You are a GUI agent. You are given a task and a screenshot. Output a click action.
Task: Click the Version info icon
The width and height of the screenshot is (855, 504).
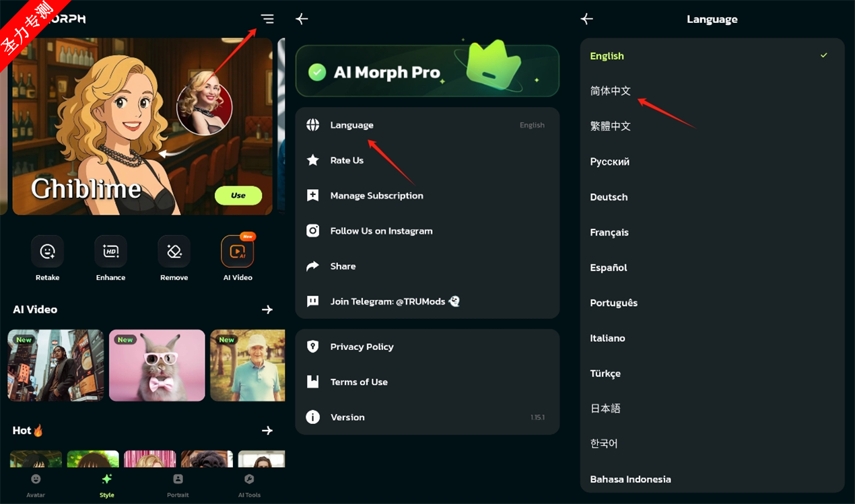coord(312,417)
